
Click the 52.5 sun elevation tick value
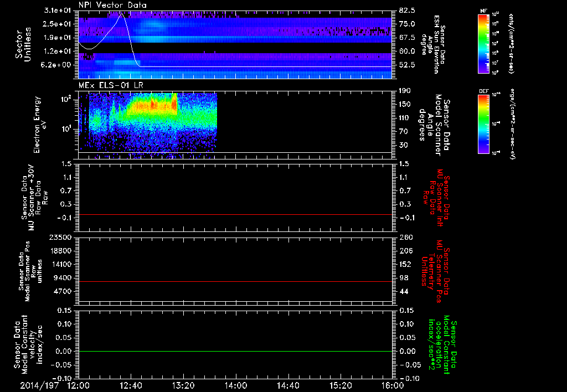tap(407, 65)
